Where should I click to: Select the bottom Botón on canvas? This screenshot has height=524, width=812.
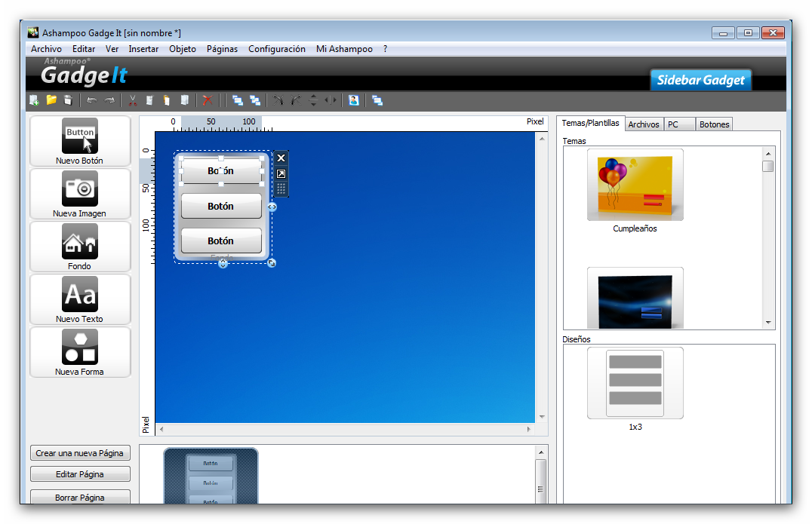(221, 241)
